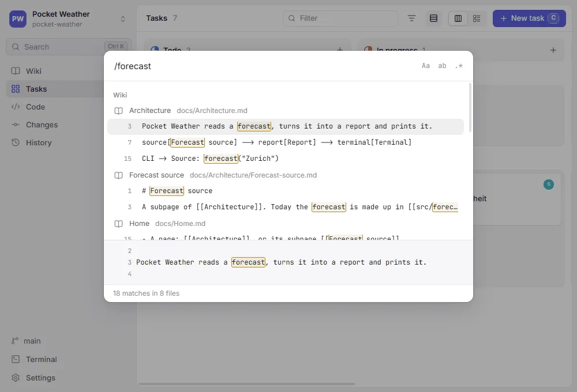Open Forecast source file result header
This screenshot has width=577, height=392.
tap(286, 175)
